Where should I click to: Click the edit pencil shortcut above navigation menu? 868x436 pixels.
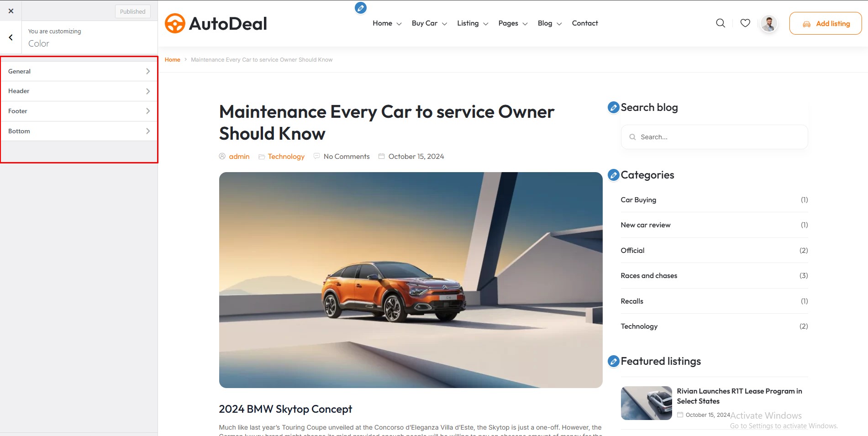pos(361,8)
